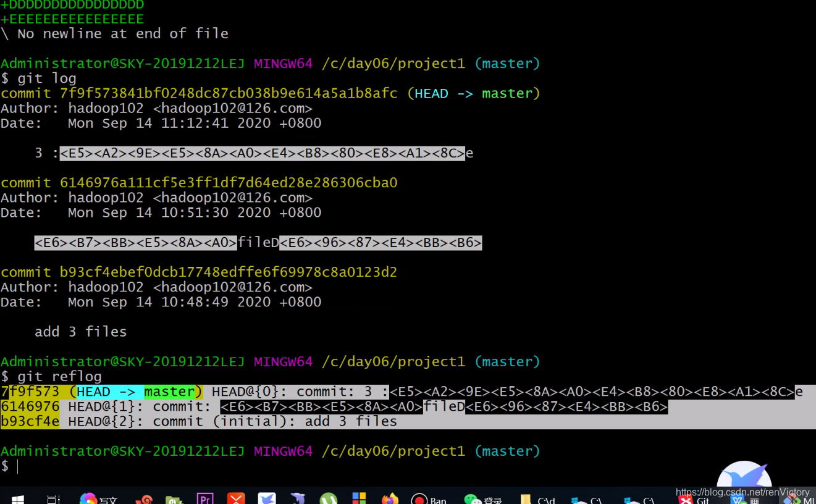Viewport: 816px width, 504px height.
Task: Select the full commit hash starting 6146976a111
Action: (229, 183)
